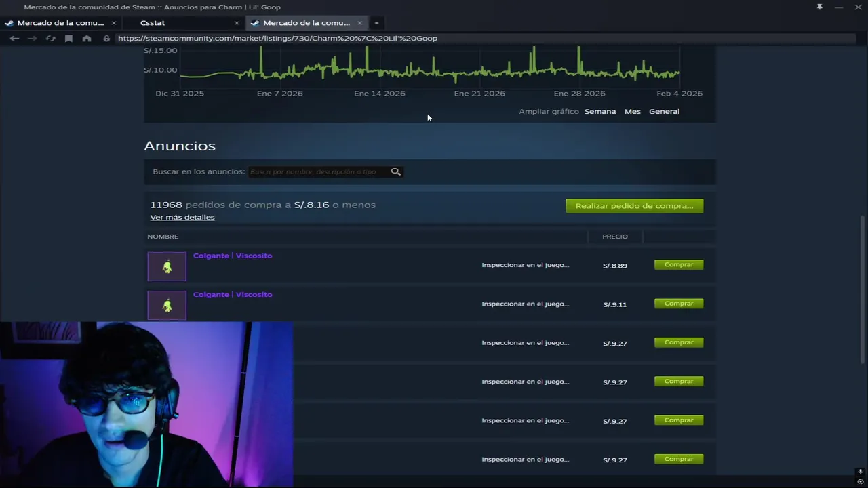Image resolution: width=868 pixels, height=488 pixels.
Task: Click the magnifier search icon in Anuncios
Action: coord(396,171)
